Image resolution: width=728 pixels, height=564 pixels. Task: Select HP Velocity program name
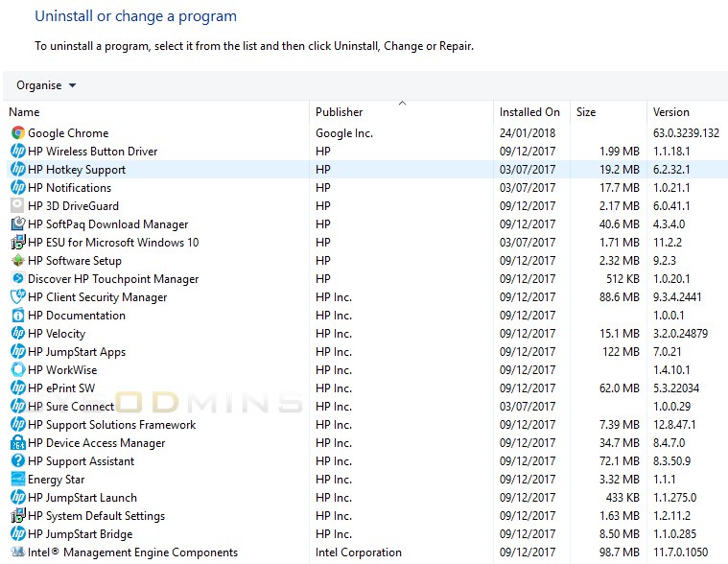pos(57,333)
